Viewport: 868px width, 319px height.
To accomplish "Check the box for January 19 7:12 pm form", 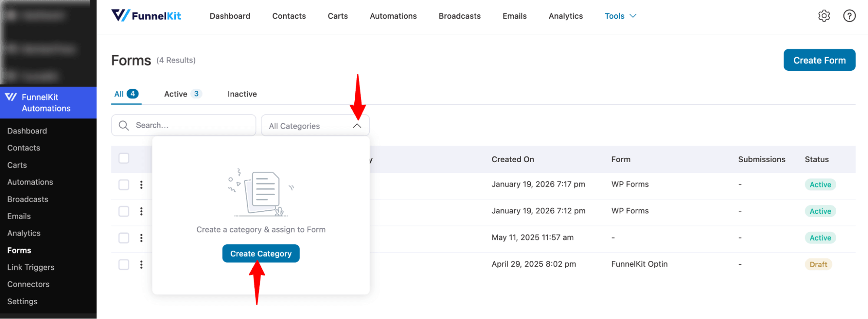I will pyautogui.click(x=124, y=211).
